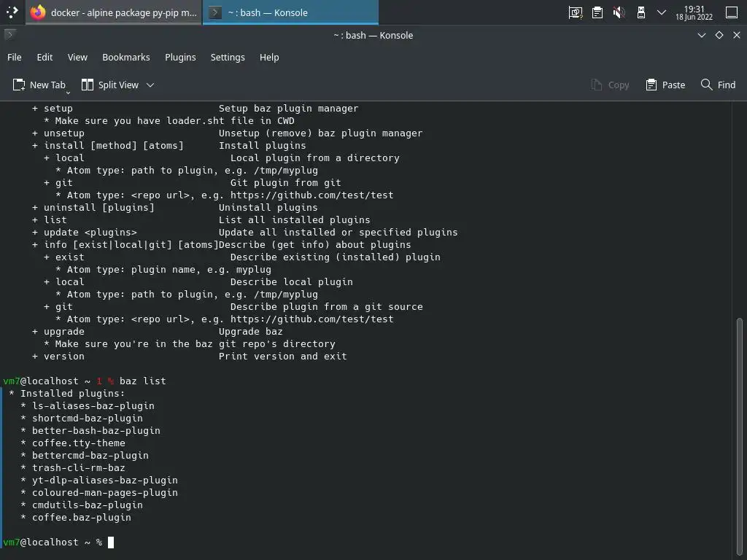747x560 pixels.
Task: Open the File menu
Action: (x=15, y=57)
